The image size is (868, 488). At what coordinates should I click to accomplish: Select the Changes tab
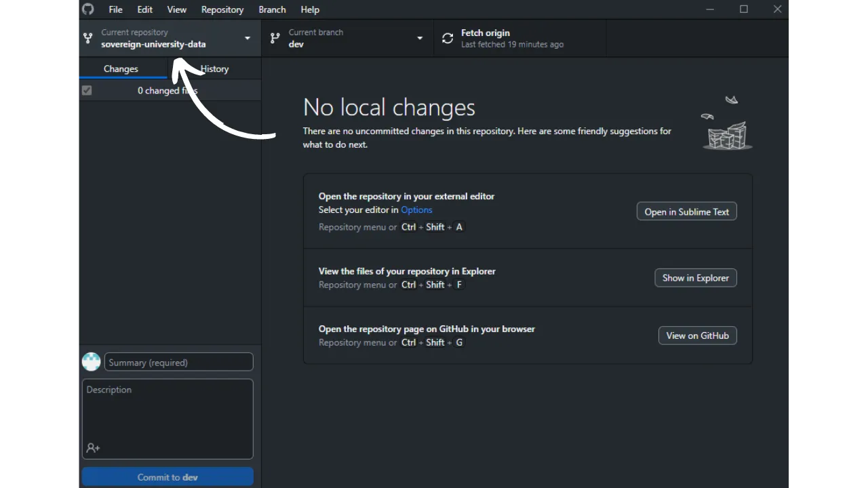click(x=121, y=69)
